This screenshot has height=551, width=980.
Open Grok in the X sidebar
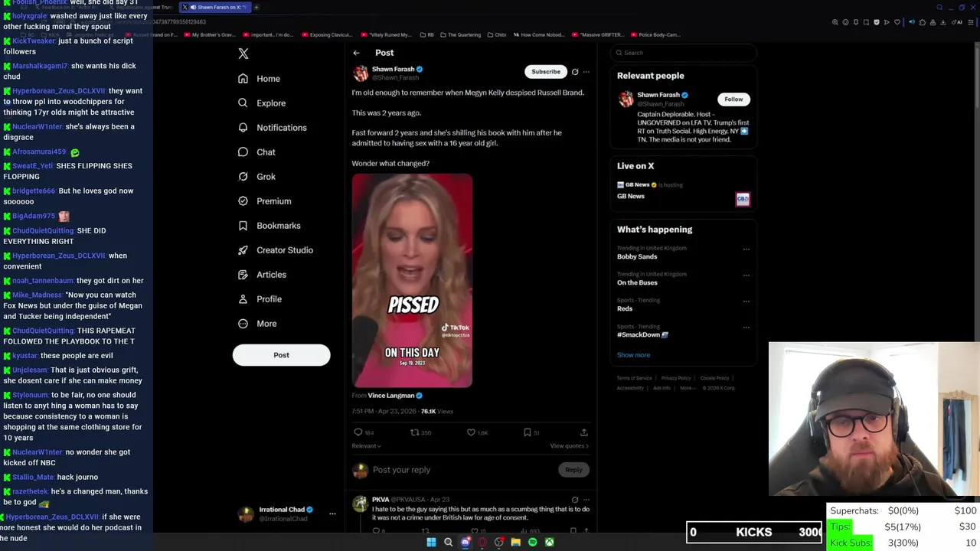[x=256, y=177]
